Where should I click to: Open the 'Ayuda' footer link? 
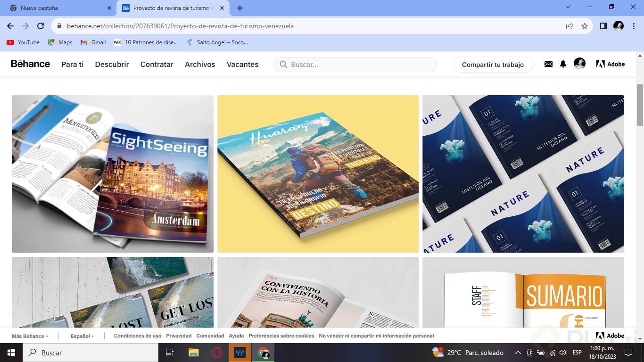(x=236, y=336)
